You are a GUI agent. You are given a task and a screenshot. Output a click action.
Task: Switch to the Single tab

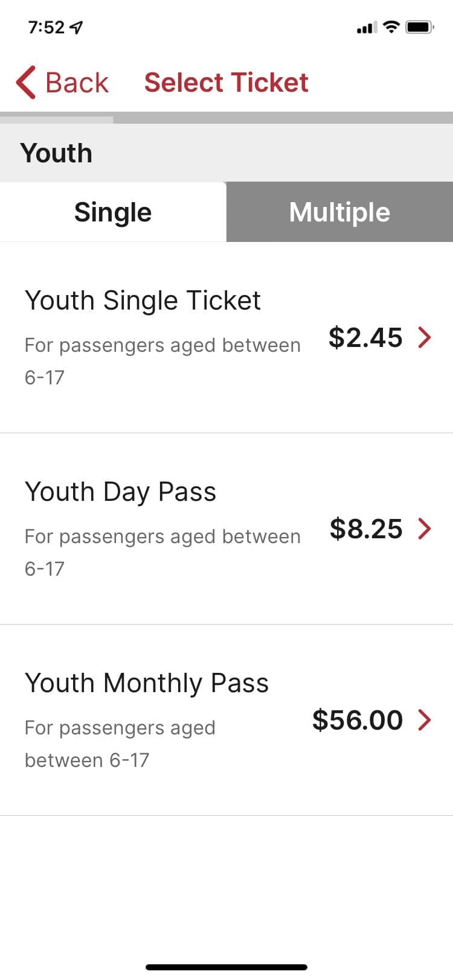point(113,212)
